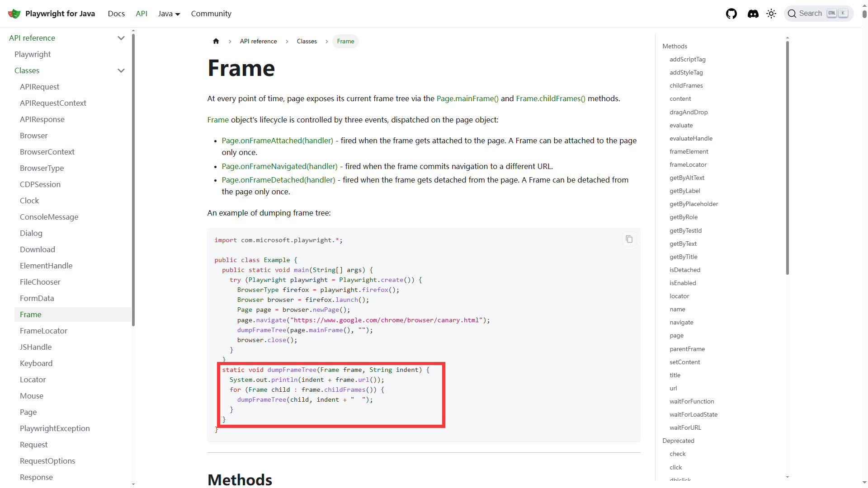
Task: Follow the Page.mainFrame() link
Action: [x=467, y=99]
